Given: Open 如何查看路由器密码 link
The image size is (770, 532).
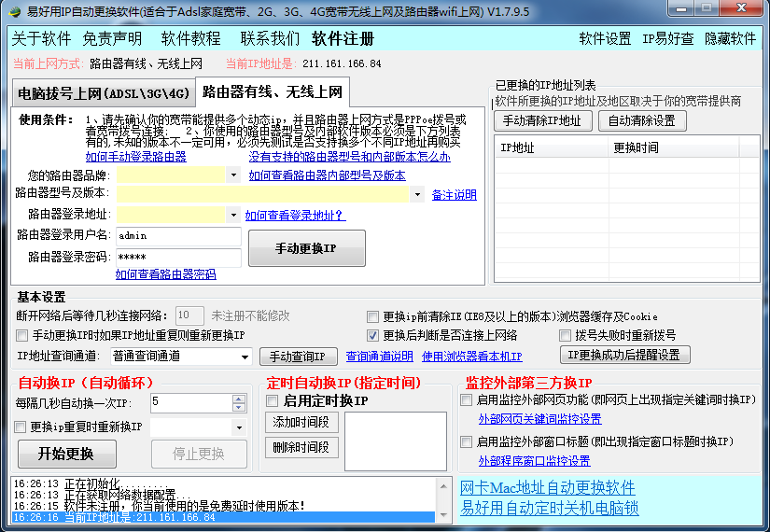Looking at the screenshot, I should (165, 274).
